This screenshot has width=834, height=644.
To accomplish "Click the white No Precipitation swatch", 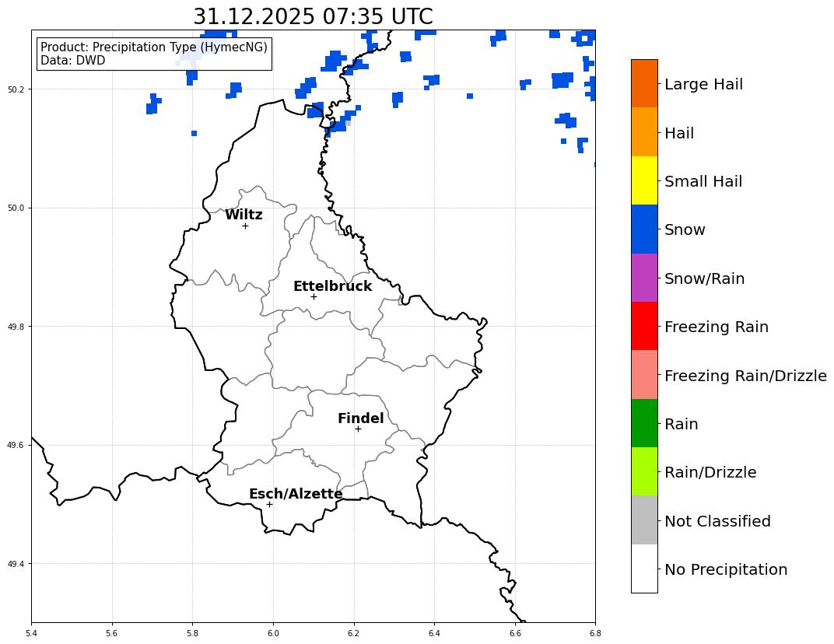I will pos(644,568).
